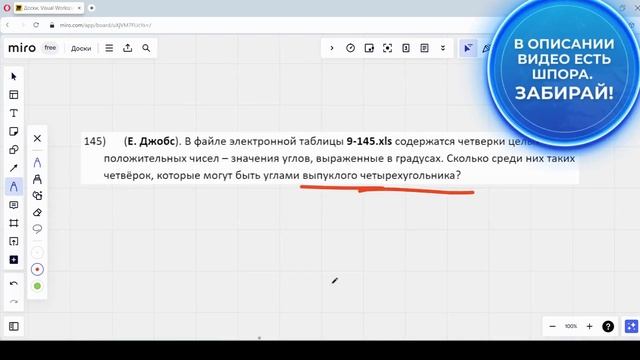Pick the white pen color preset
Image resolution: width=640 pixels, height=360 pixels.
[37, 253]
